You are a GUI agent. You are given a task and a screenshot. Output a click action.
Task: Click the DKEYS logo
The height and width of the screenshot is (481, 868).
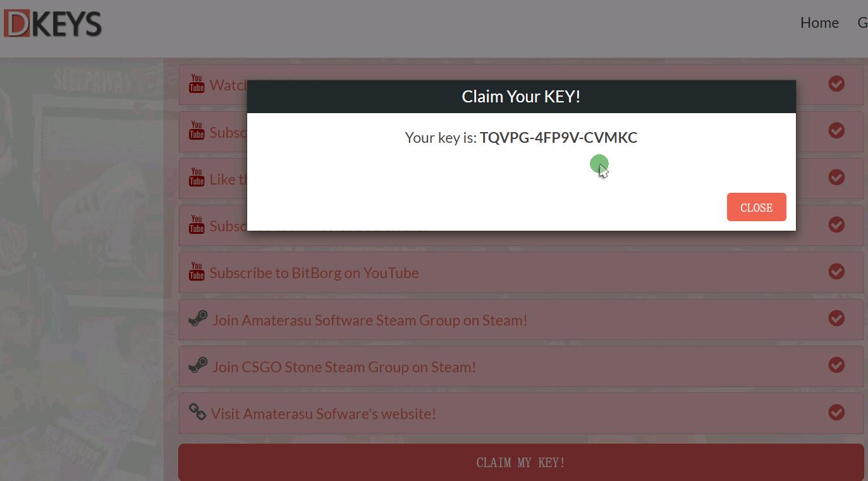tap(52, 23)
